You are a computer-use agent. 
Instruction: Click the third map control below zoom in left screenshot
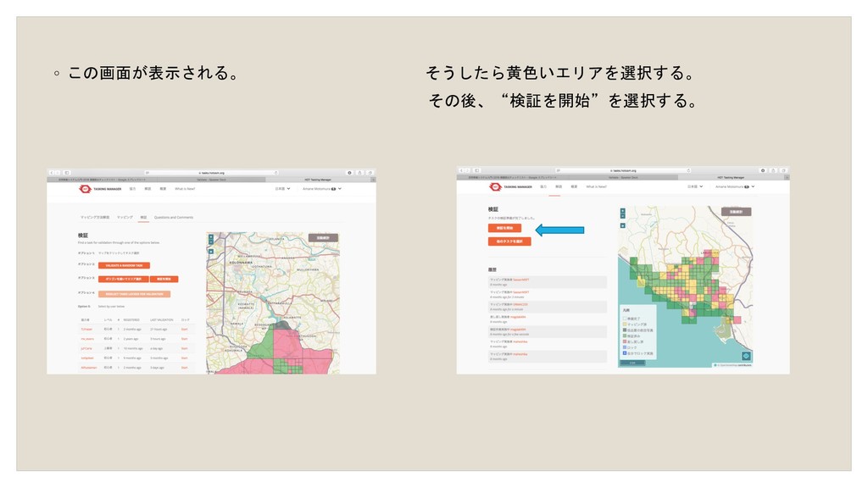pos(211,251)
